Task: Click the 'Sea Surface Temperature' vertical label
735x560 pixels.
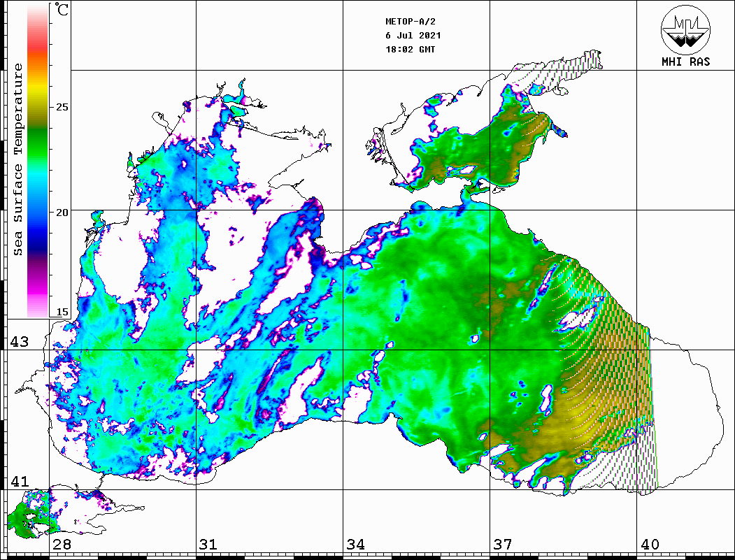Action: click(17, 159)
